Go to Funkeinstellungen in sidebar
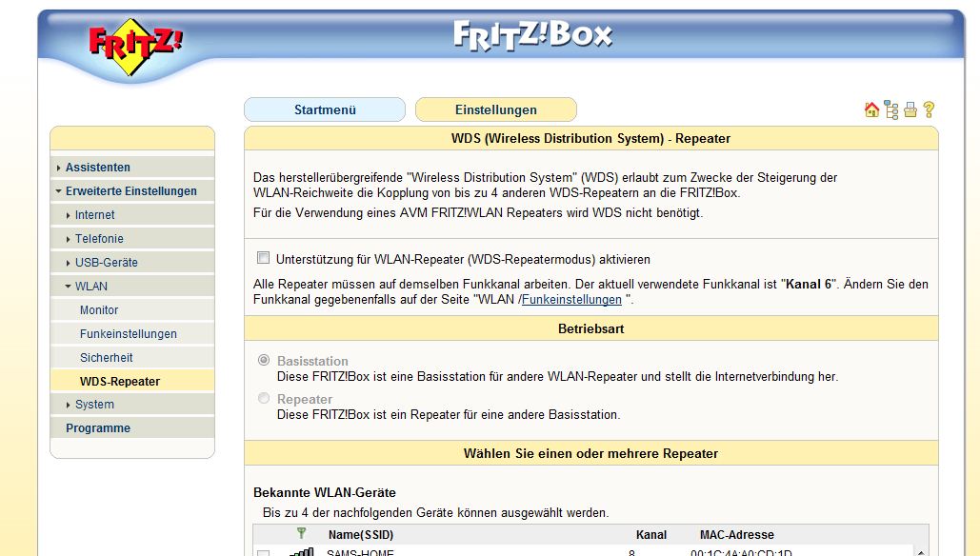Image resolution: width=980 pixels, height=556 pixels. pyautogui.click(x=129, y=333)
